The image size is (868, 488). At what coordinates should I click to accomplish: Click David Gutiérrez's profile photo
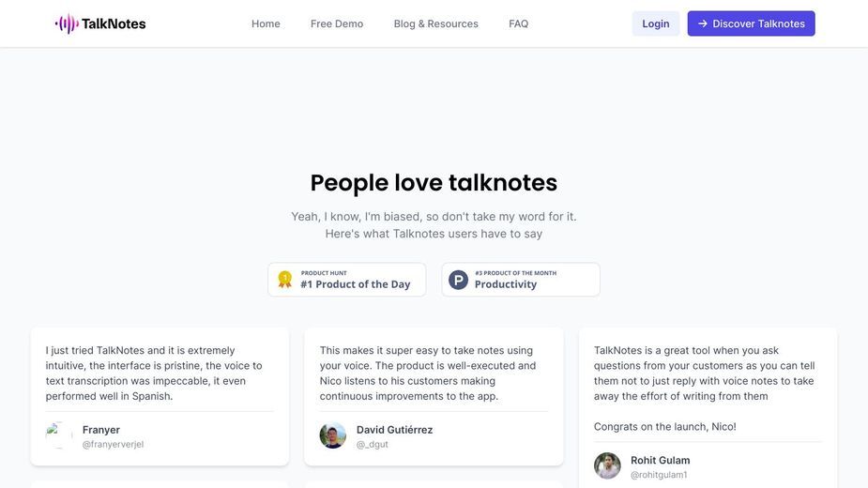(333, 435)
